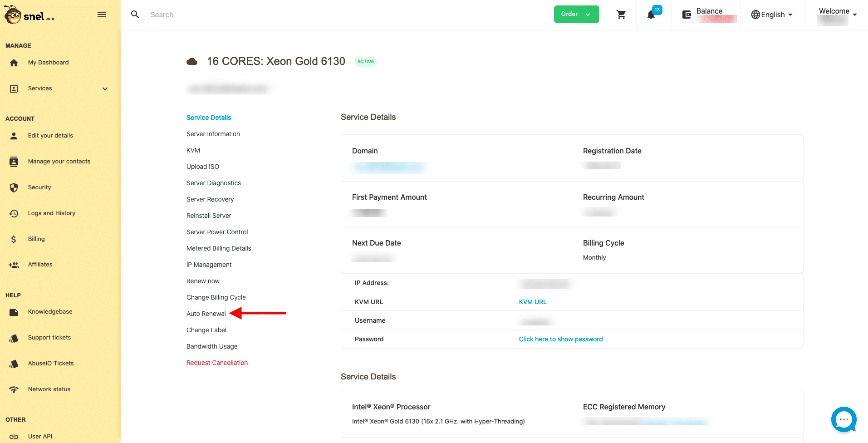Select Change Billing Cycle
868x443 pixels.
pyautogui.click(x=216, y=297)
